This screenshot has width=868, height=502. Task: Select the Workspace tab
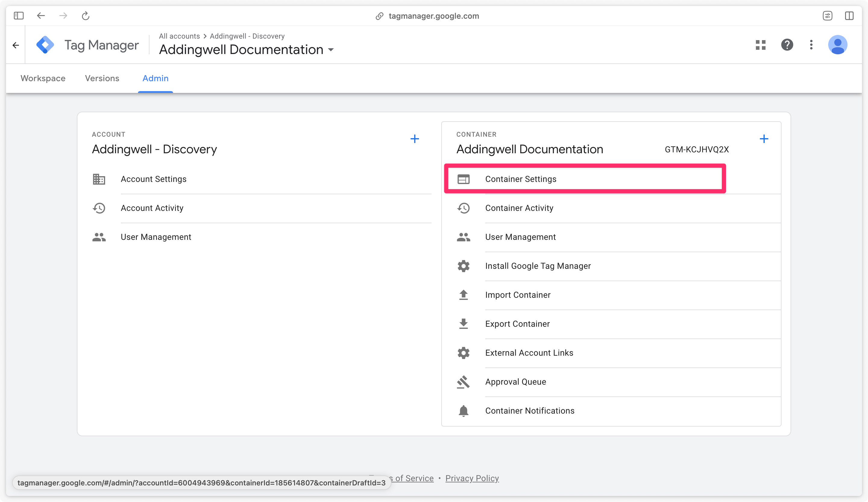tap(42, 78)
